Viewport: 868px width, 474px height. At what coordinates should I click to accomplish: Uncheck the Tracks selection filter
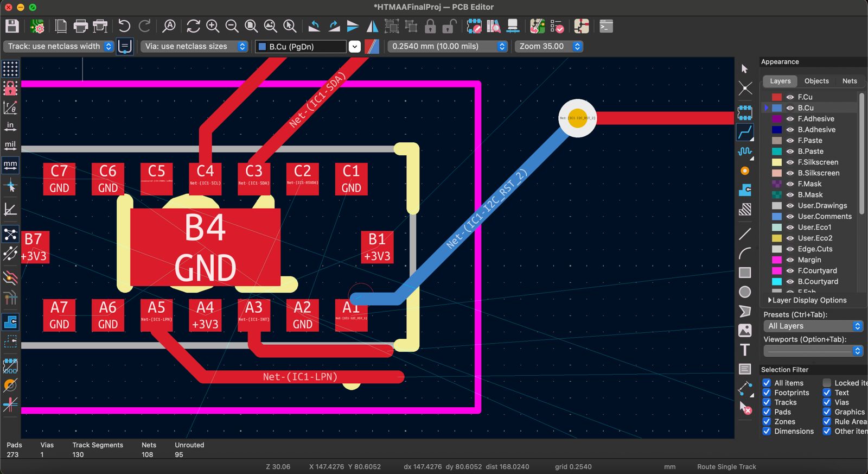pyautogui.click(x=767, y=402)
